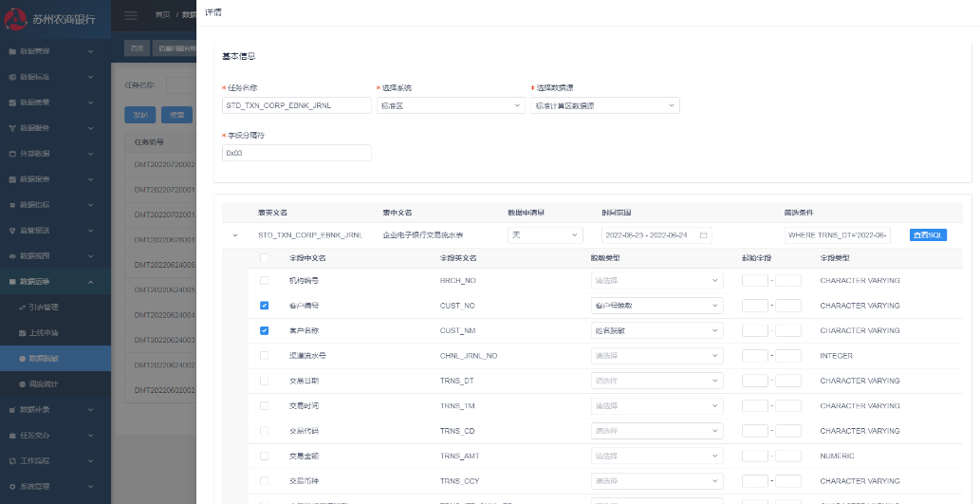This screenshot has height=504, width=980.
Task: Click the icon beside 数据报表 in the sidebar
Action: pos(12,179)
